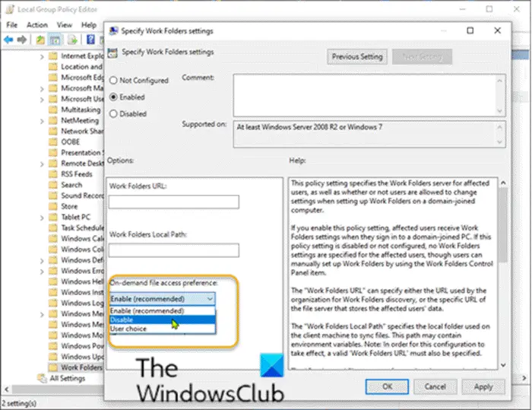The width and height of the screenshot is (532, 410).
Task: Click the Work Folders folder icon
Action: point(53,367)
